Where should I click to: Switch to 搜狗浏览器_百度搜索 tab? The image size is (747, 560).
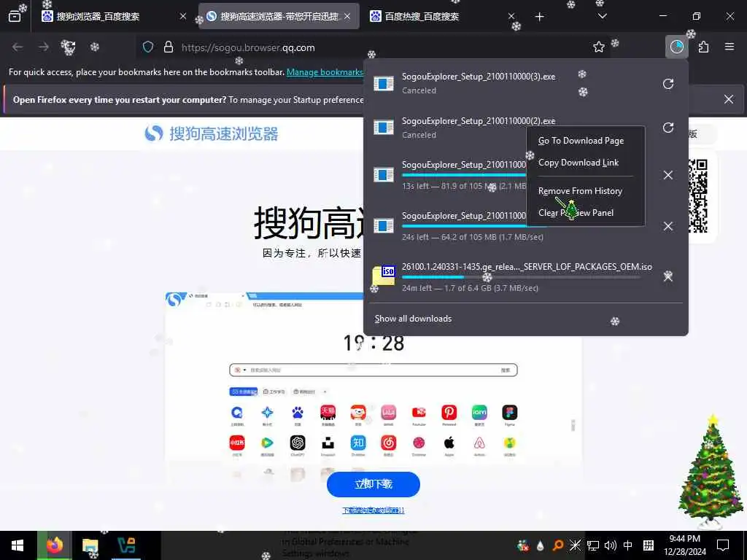click(x=112, y=16)
